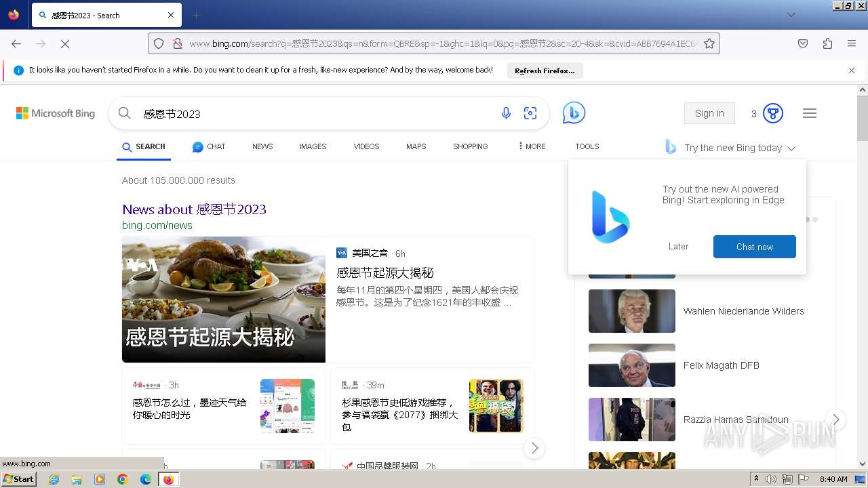Switch to the MAPS tab

(416, 146)
